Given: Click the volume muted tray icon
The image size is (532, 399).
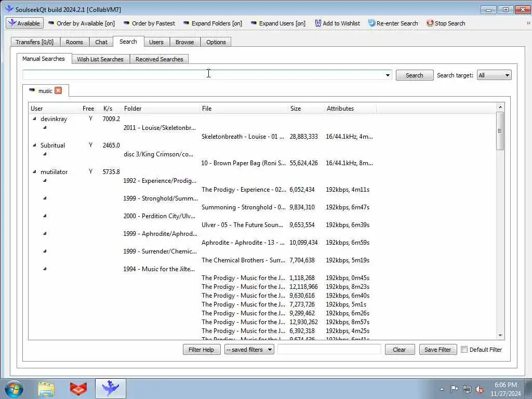Looking at the screenshot, I should 480,390.
